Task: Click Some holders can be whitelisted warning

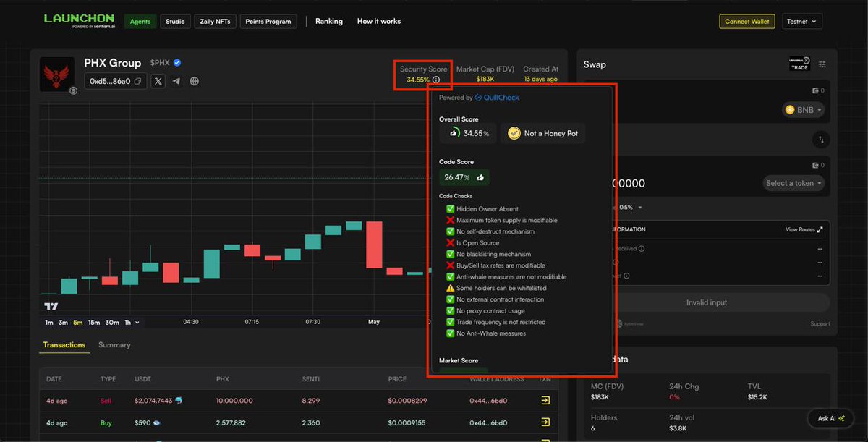Action: coord(496,288)
